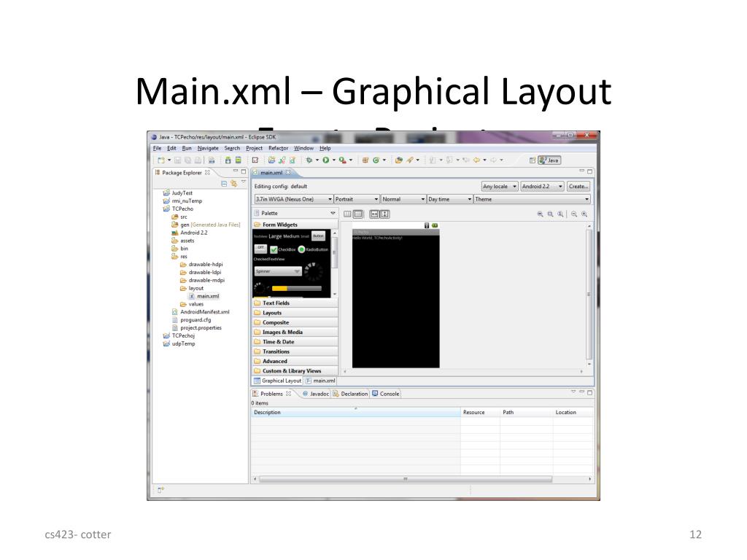The width and height of the screenshot is (747, 560).
Task: Toggle fill height button in layout toolbar
Action: pyautogui.click(x=385, y=214)
